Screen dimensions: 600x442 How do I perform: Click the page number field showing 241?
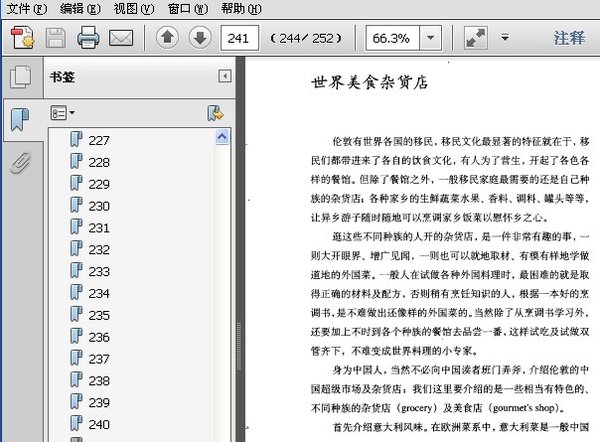239,38
